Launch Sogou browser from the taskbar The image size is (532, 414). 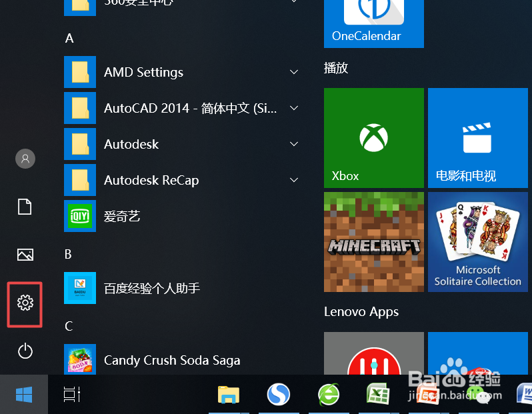(278, 395)
